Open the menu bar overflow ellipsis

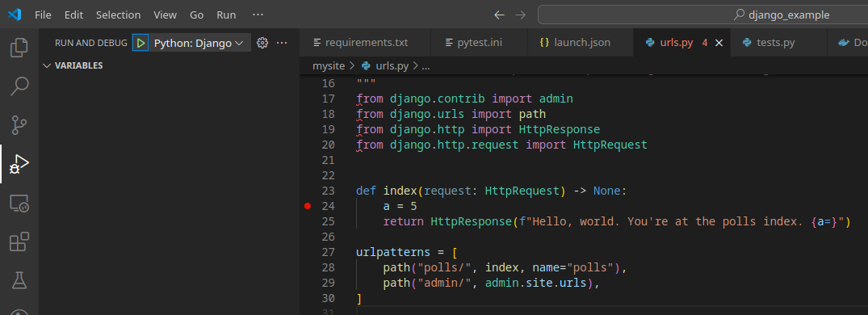click(258, 15)
